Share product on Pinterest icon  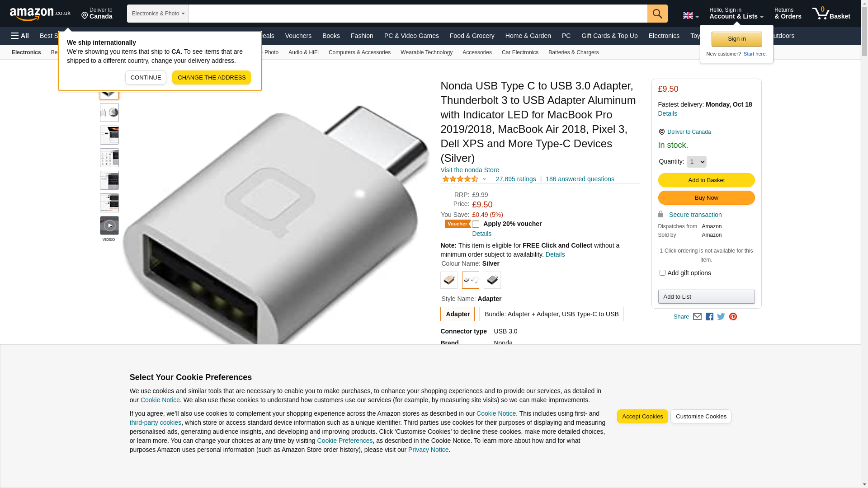click(x=733, y=317)
